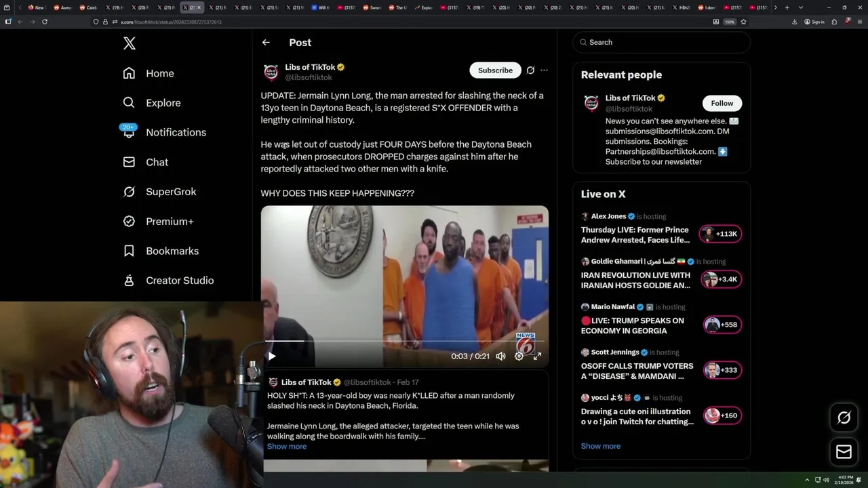Join Goldie Ghamari's live space
This screenshot has width=868, height=488.
[x=635, y=280]
